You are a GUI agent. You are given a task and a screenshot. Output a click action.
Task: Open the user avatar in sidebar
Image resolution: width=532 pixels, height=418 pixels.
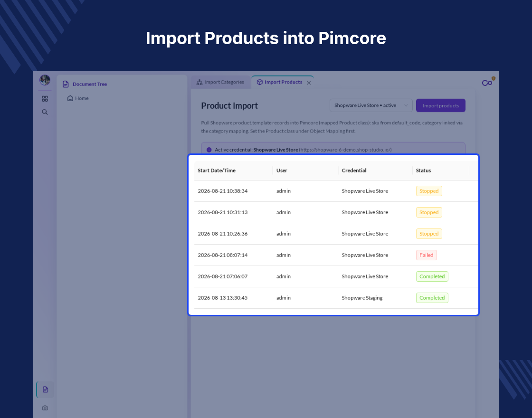(45, 80)
